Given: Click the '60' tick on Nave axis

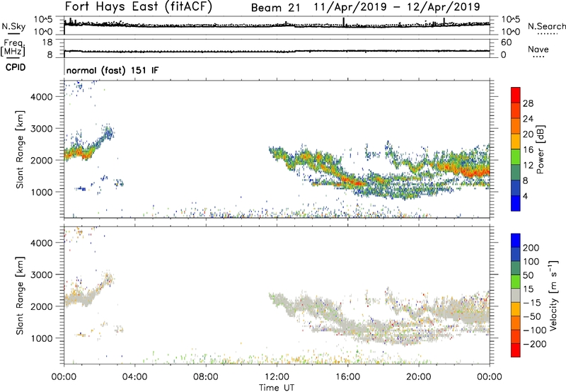Looking at the screenshot, I should coord(507,42).
